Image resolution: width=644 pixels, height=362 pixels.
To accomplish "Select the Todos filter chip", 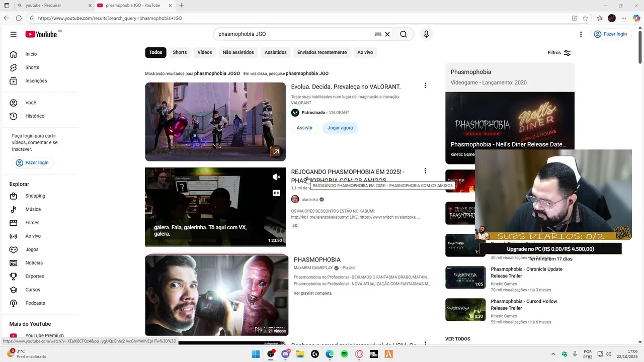I will click(156, 52).
